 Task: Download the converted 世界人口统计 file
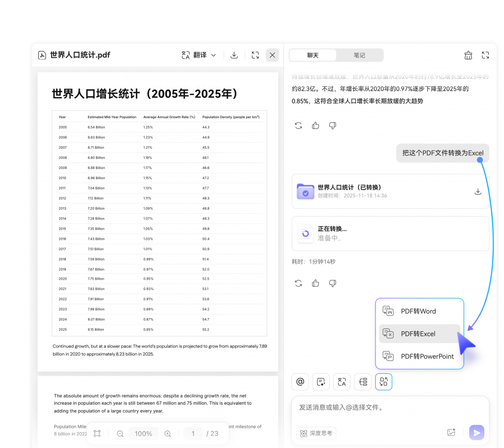coord(477,192)
